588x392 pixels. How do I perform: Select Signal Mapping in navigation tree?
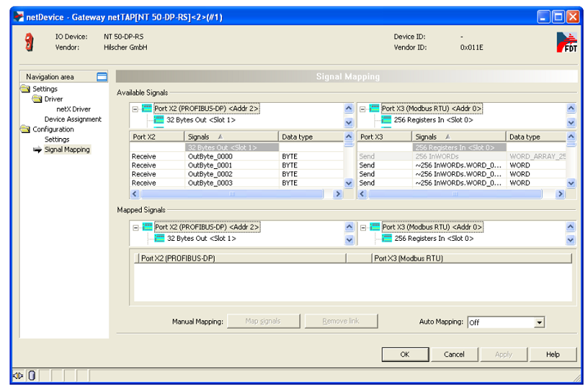click(x=67, y=150)
